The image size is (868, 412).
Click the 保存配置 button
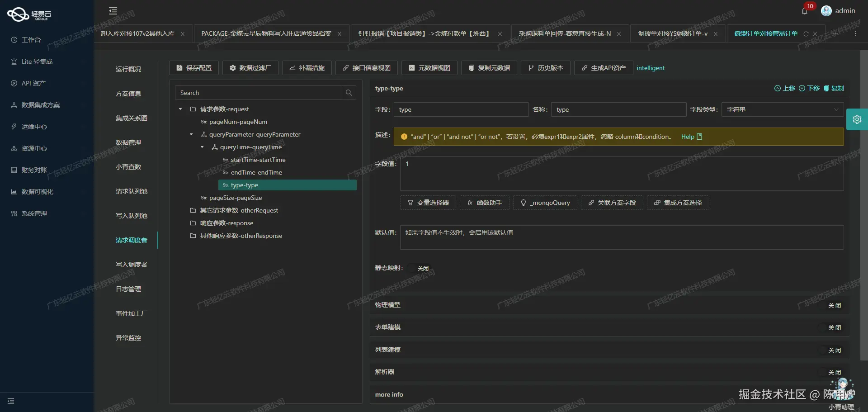click(194, 68)
